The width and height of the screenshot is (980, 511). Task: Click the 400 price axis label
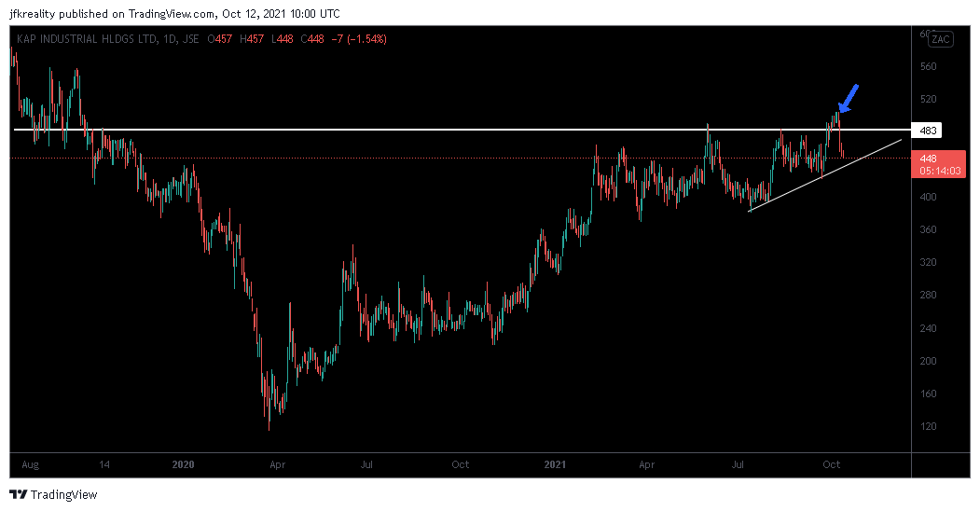pyautogui.click(x=928, y=197)
